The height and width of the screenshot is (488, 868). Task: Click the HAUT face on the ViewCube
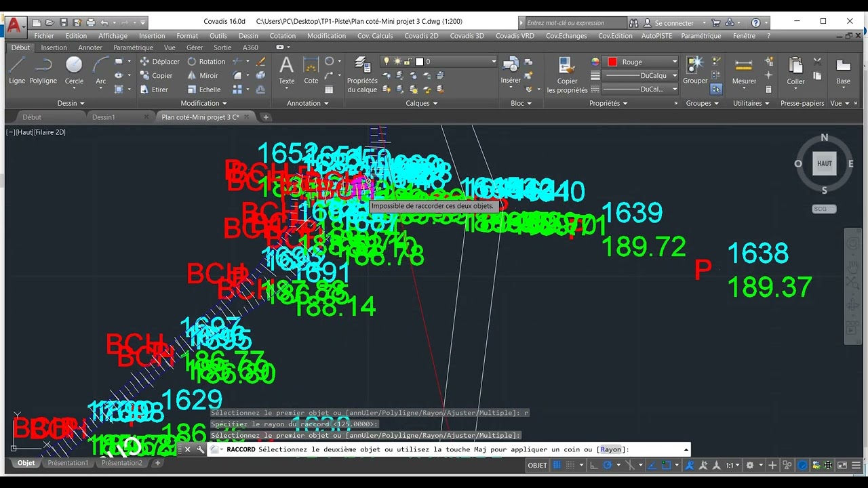coord(825,163)
